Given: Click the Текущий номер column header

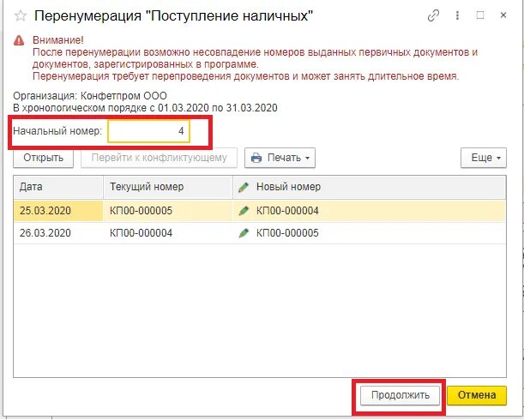Looking at the screenshot, I should pyautogui.click(x=168, y=187).
